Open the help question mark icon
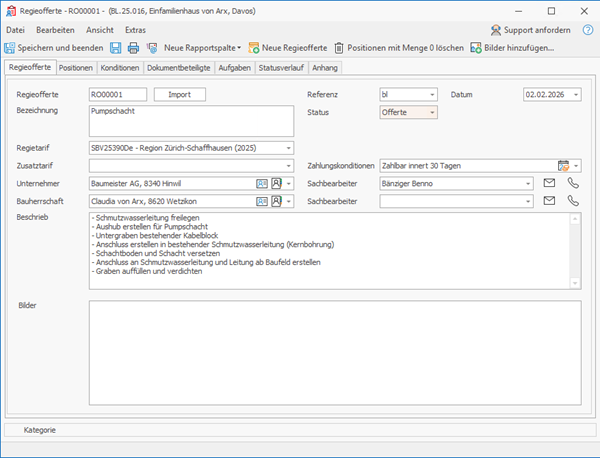 pos(588,30)
